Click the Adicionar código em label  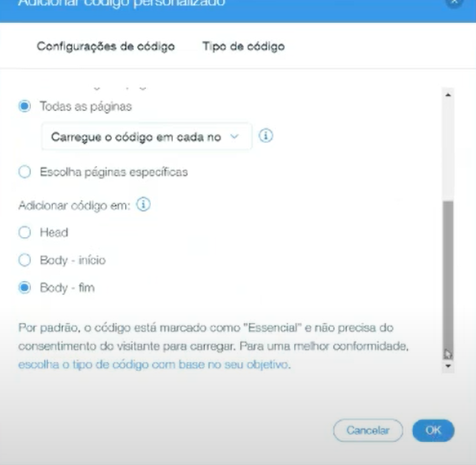click(x=74, y=205)
